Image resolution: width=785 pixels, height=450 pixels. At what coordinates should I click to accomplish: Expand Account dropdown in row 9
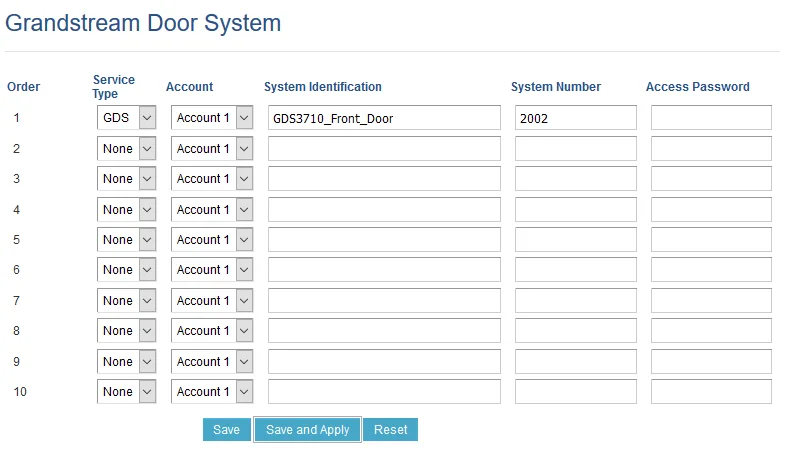click(212, 362)
